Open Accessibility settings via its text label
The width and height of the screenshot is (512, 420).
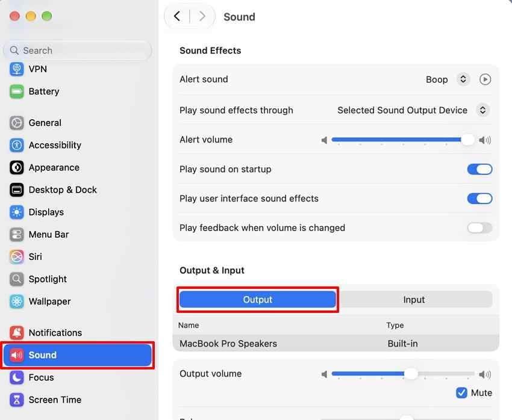[x=55, y=145]
